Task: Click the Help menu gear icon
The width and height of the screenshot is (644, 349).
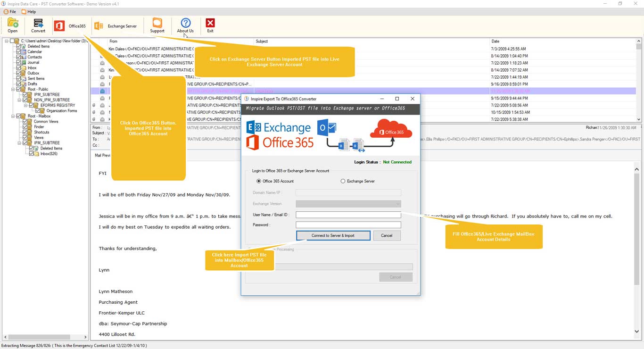Action: point(24,12)
